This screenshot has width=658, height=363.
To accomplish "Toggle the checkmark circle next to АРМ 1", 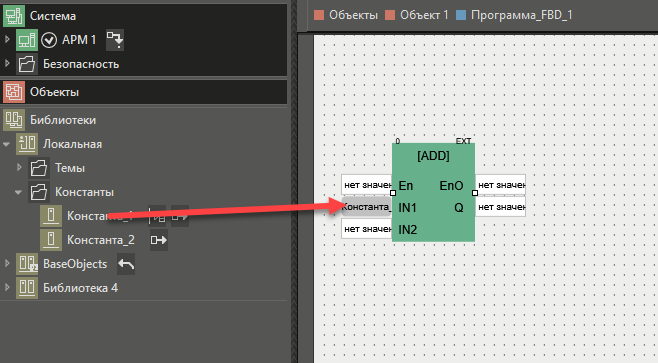I will 49,40.
